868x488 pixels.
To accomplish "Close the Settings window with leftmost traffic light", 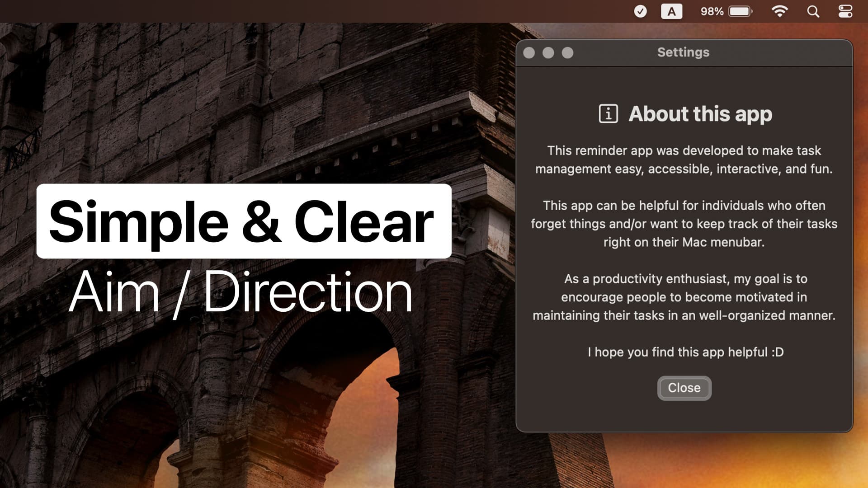I will 529,53.
